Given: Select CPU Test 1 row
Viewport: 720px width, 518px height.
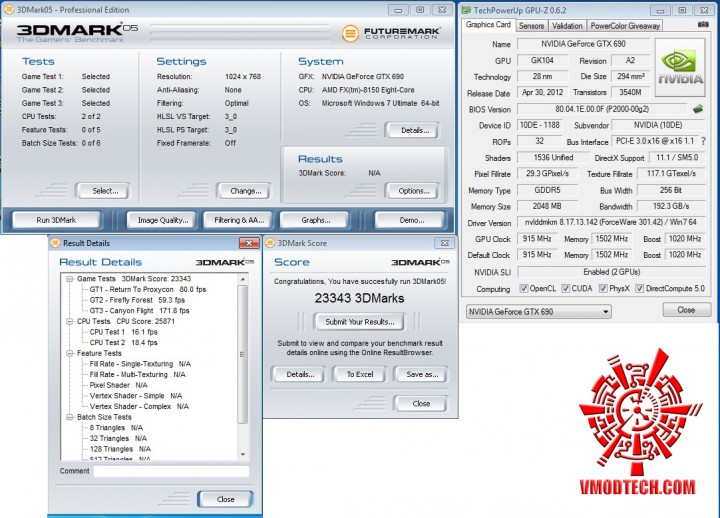Looking at the screenshot, I should [x=124, y=332].
